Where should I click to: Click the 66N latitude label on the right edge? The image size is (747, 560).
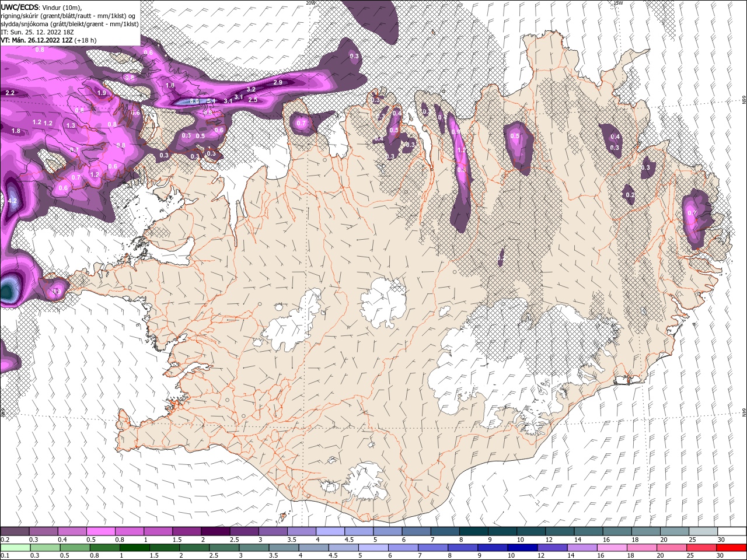coord(744,100)
